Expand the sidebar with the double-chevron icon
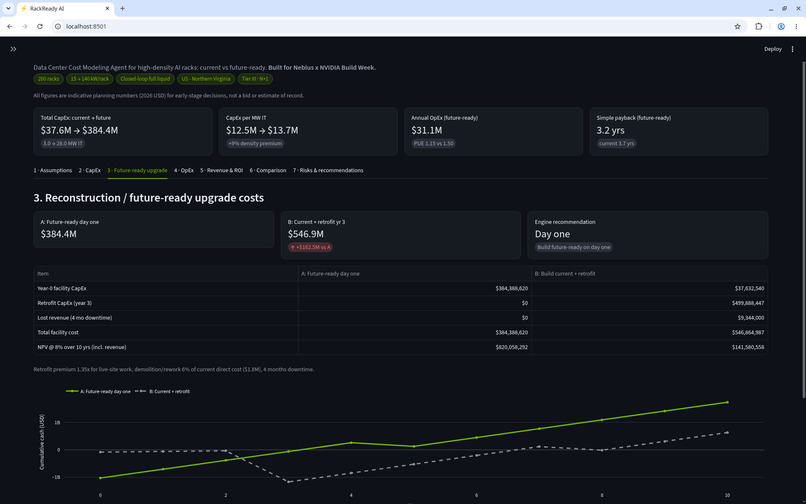Image resolution: width=806 pixels, height=504 pixels. point(13,49)
